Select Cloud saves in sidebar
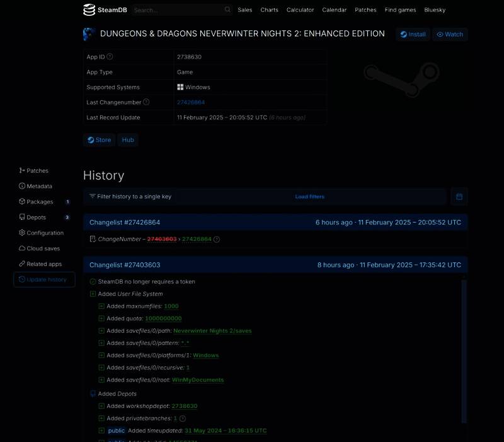 click(x=43, y=248)
